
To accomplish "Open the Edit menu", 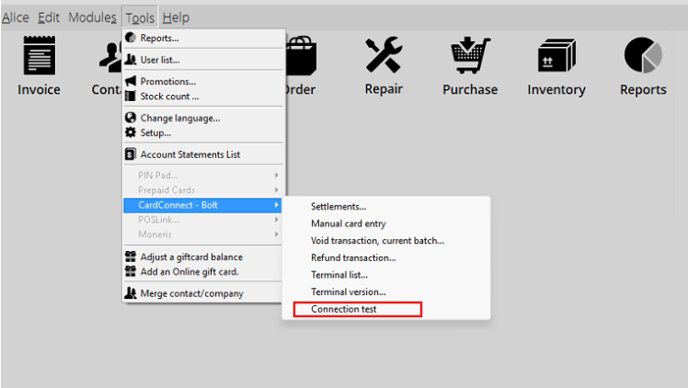I will coord(48,18).
